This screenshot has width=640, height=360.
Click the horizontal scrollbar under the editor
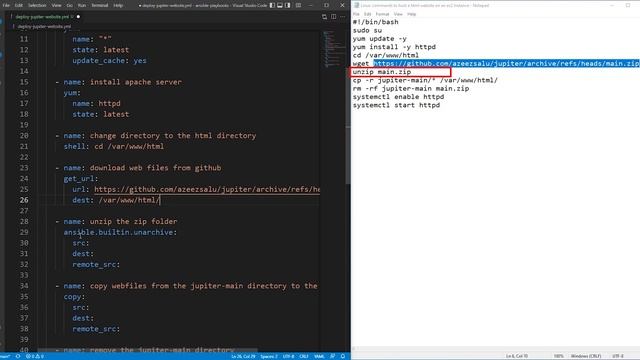148,350
